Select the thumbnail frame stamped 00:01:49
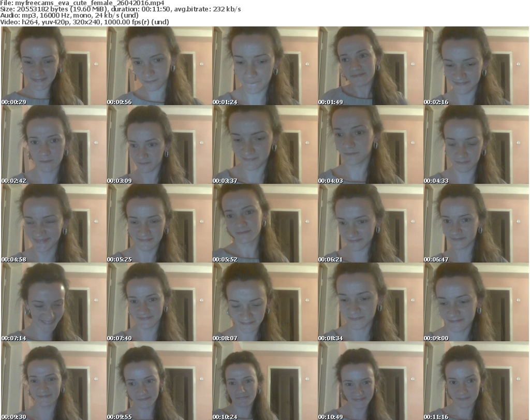Image resolution: width=530 pixels, height=420 pixels. 371,66
